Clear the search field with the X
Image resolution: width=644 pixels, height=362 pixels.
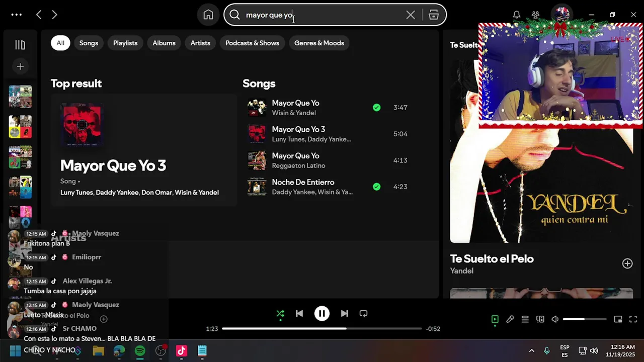pos(411,15)
